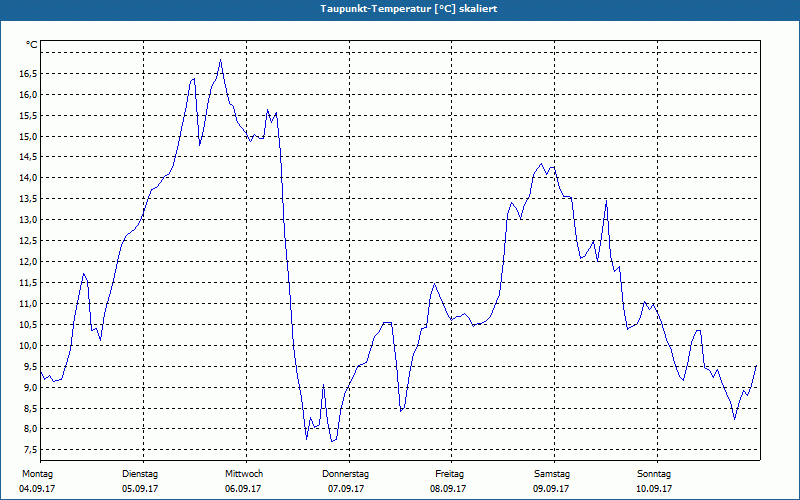Select the 7,5 y-axis value
Image resolution: width=800 pixels, height=500 pixels.
(30, 449)
